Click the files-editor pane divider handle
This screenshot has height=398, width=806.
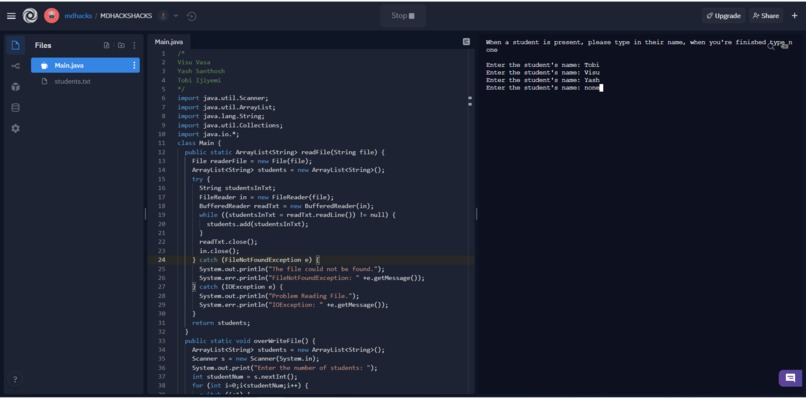point(145,213)
